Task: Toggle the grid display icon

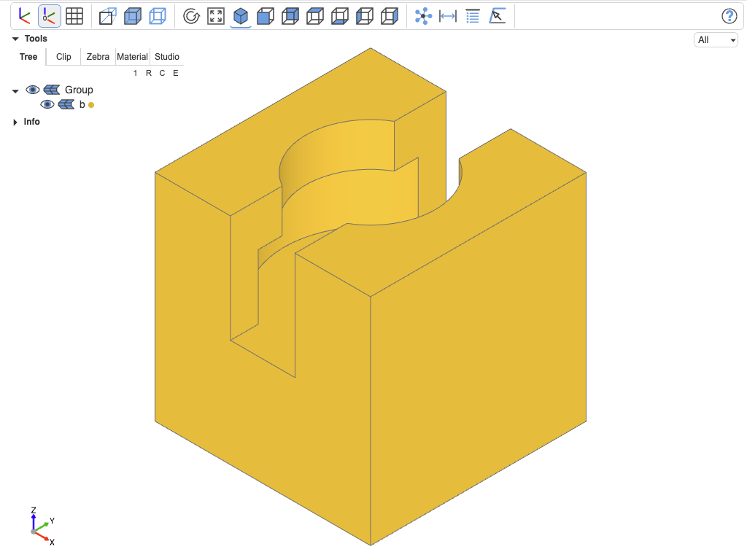Action: [x=74, y=16]
